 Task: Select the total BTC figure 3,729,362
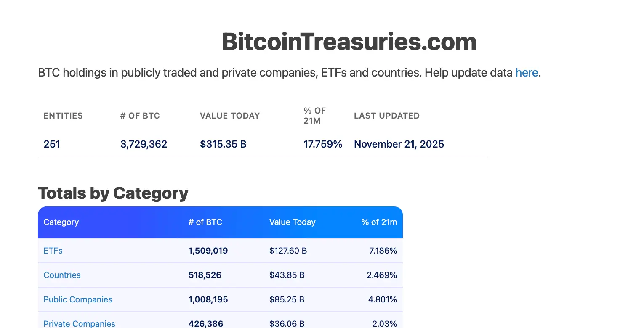(x=144, y=144)
